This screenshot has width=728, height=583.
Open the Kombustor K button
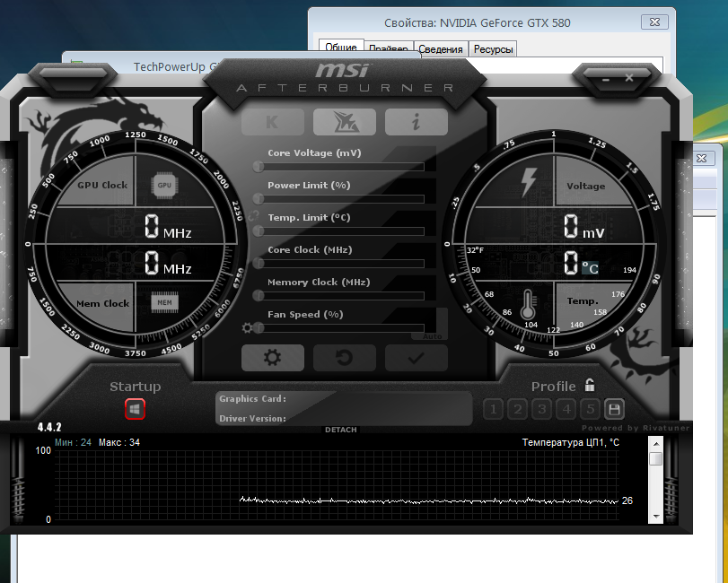[x=273, y=122]
